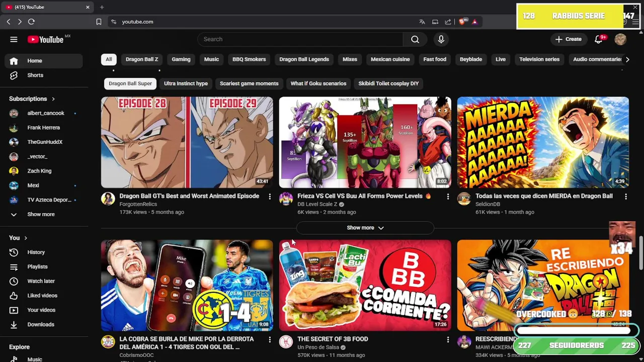Open options for LA COBRA SE BURLA video
644x362 pixels.
[x=270, y=340]
